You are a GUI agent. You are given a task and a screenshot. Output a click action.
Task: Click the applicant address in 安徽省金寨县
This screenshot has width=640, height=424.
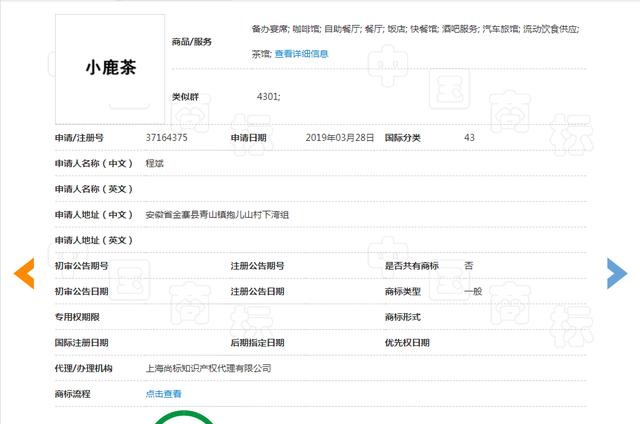click(x=217, y=215)
